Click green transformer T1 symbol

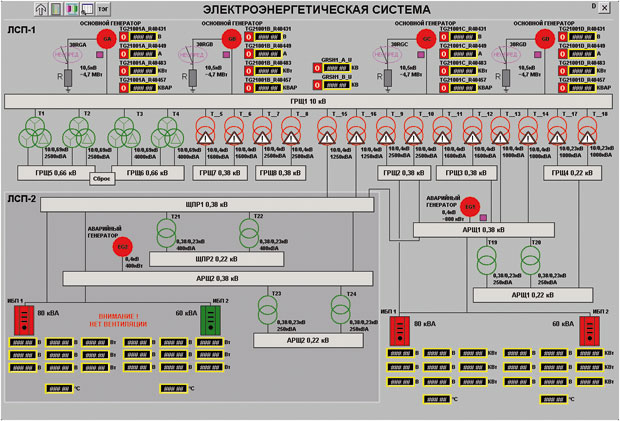(35, 132)
